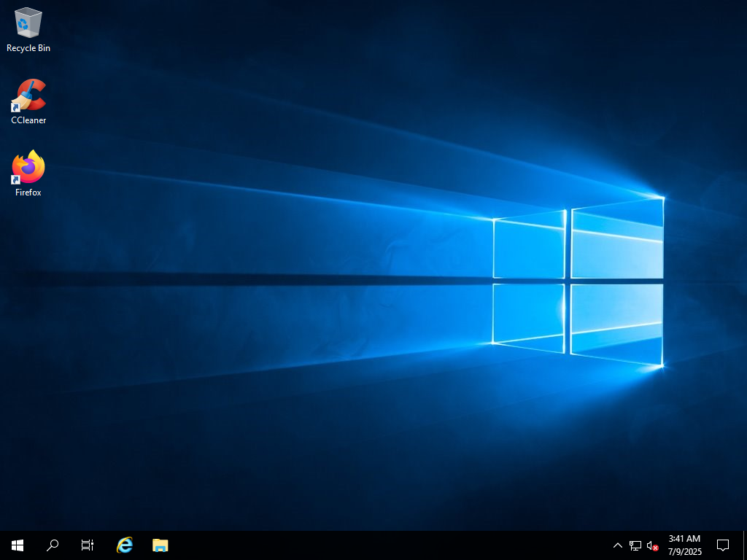Show hidden system tray icons
747x560 pixels.
[617, 545]
